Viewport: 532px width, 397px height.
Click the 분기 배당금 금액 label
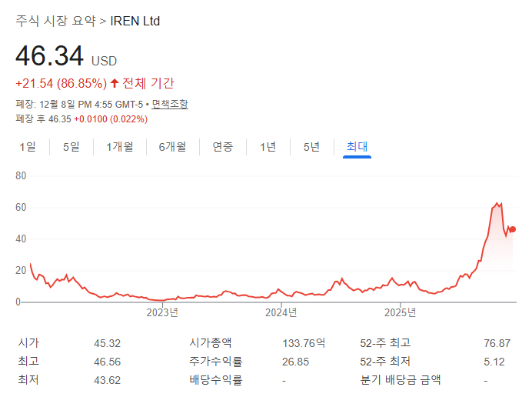[401, 379]
